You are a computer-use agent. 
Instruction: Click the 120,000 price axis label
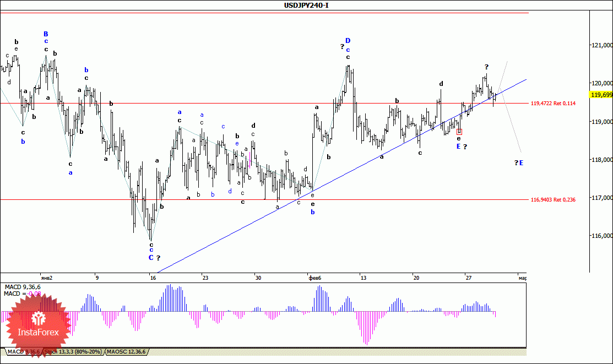point(602,83)
